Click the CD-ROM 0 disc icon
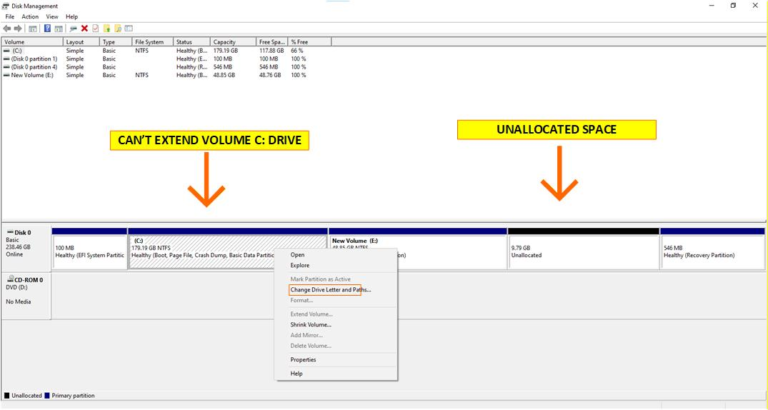This screenshot has height=410, width=768. tap(10, 280)
